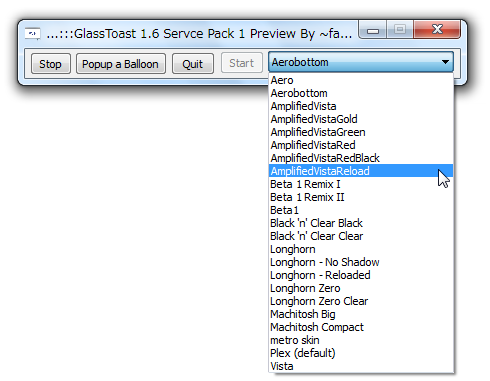Click the Stop button
The image size is (490, 381).
coord(51,64)
